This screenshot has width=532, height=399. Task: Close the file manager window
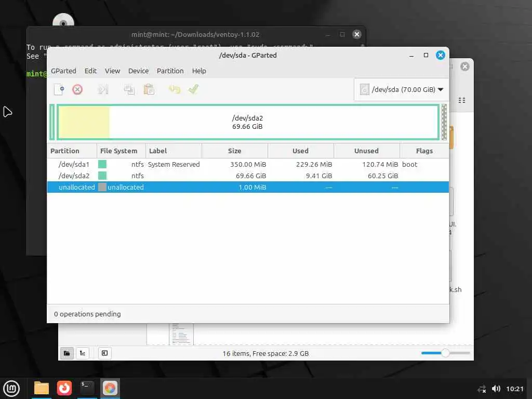click(465, 66)
